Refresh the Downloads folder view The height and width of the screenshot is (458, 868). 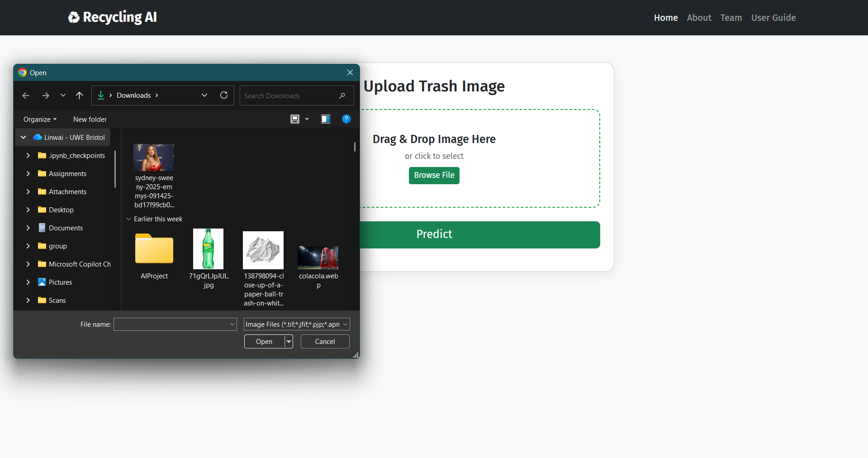(x=224, y=95)
